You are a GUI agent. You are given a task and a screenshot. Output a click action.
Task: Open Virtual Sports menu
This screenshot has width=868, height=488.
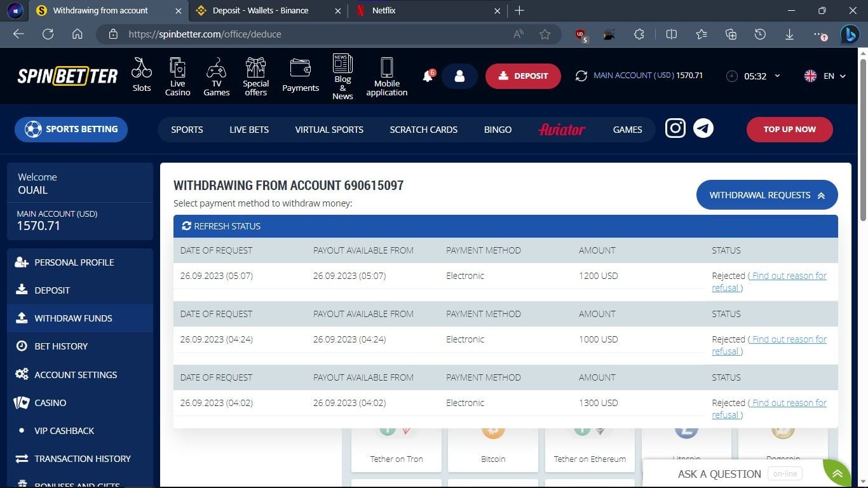(329, 129)
